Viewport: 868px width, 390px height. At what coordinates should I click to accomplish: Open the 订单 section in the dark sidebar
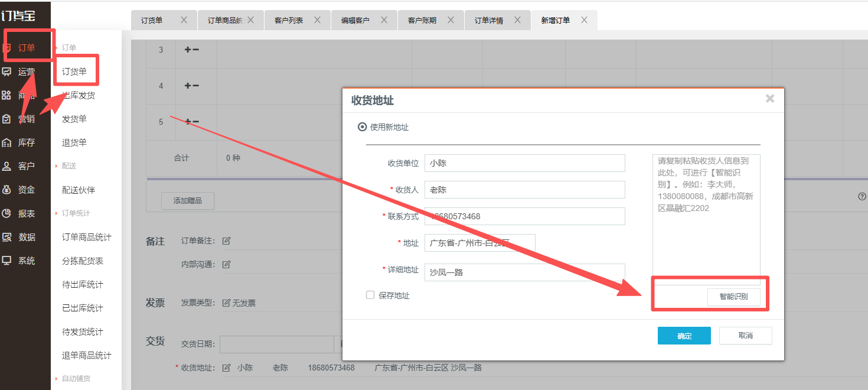(26, 48)
